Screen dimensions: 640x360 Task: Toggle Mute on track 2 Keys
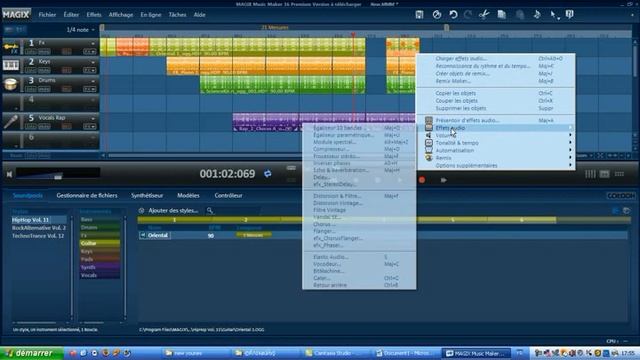tap(44, 71)
